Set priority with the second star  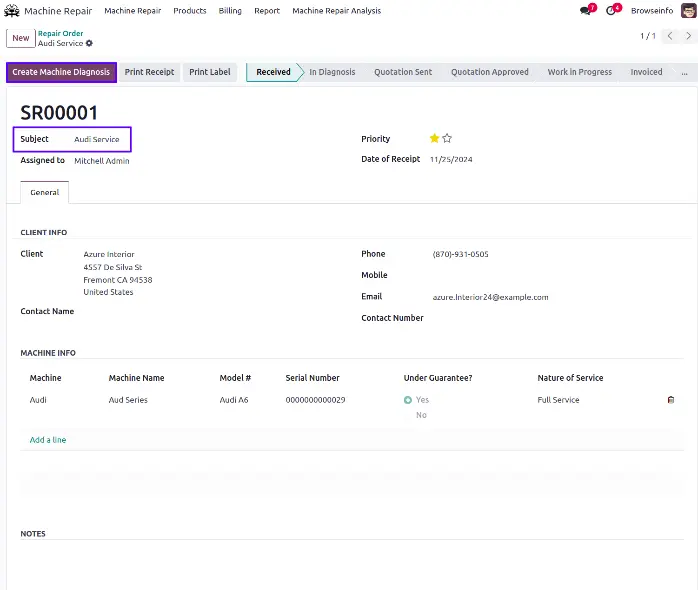click(x=447, y=139)
